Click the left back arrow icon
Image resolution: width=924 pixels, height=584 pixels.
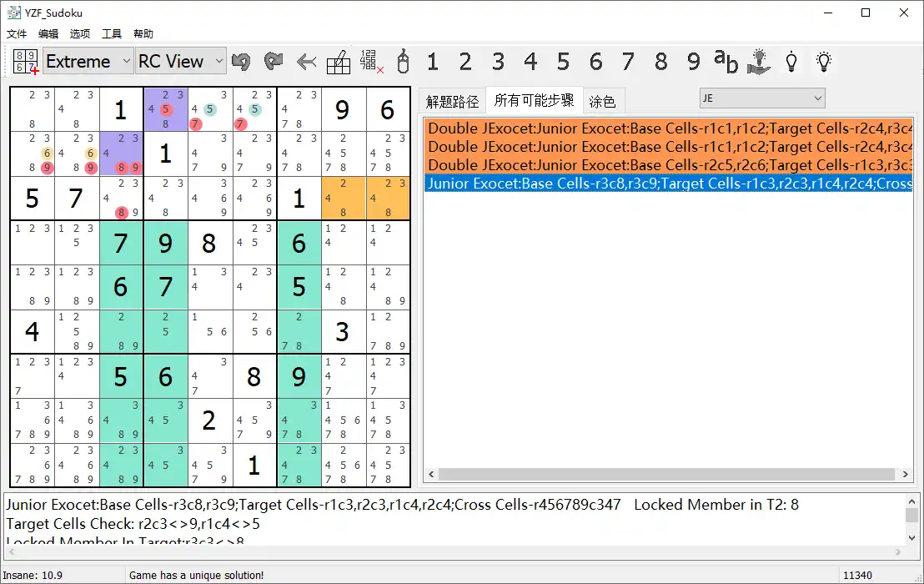306,62
